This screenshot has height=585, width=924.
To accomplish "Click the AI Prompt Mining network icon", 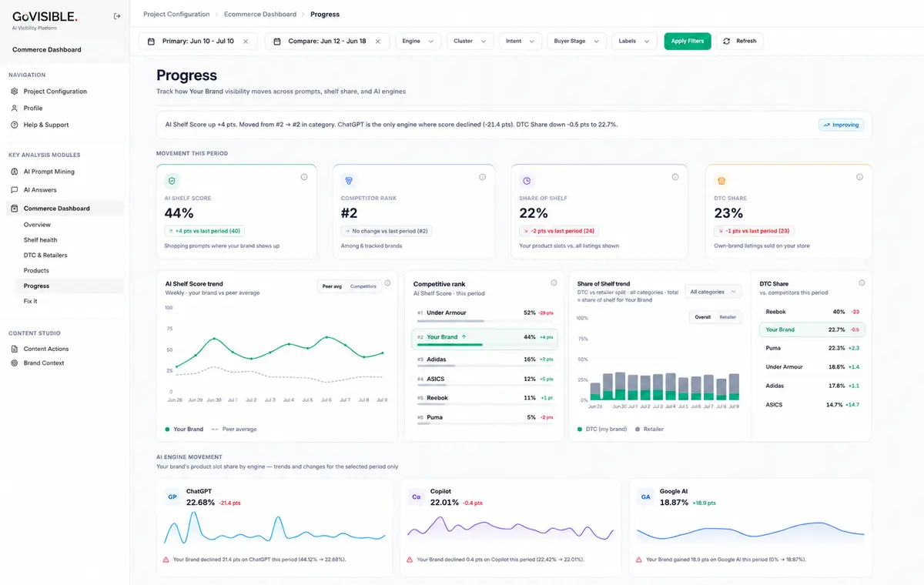I will (15, 172).
